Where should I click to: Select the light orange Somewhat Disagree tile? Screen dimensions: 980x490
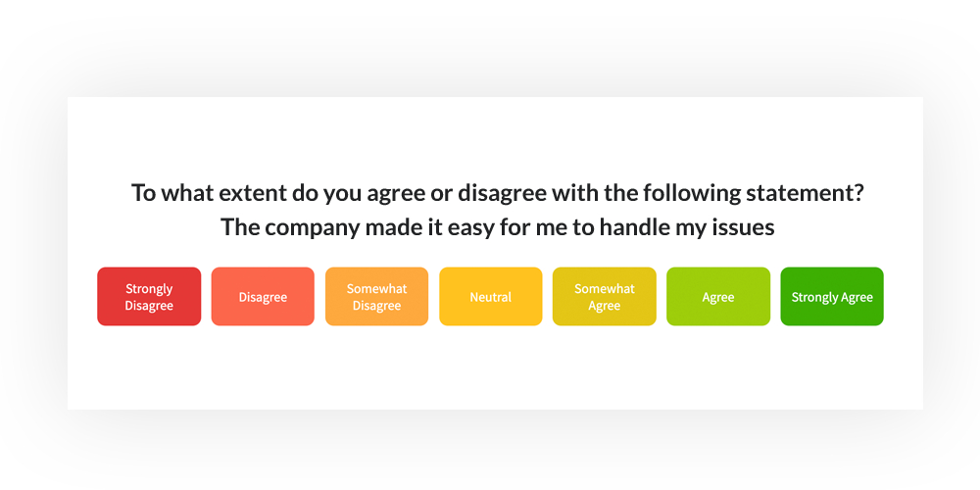click(377, 296)
